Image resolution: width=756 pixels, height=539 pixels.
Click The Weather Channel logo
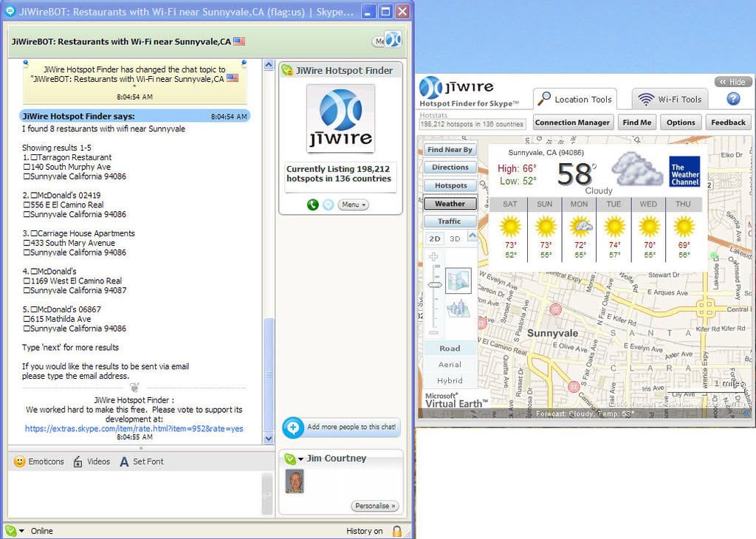click(684, 171)
